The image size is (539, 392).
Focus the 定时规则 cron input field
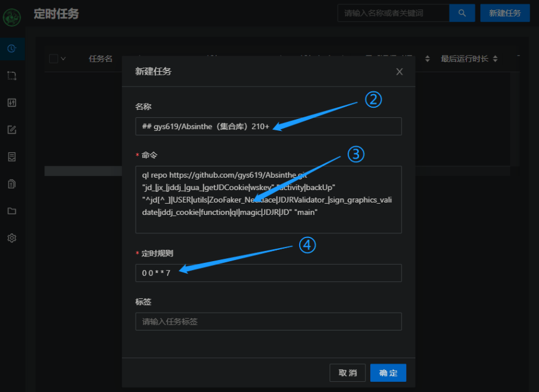click(268, 273)
